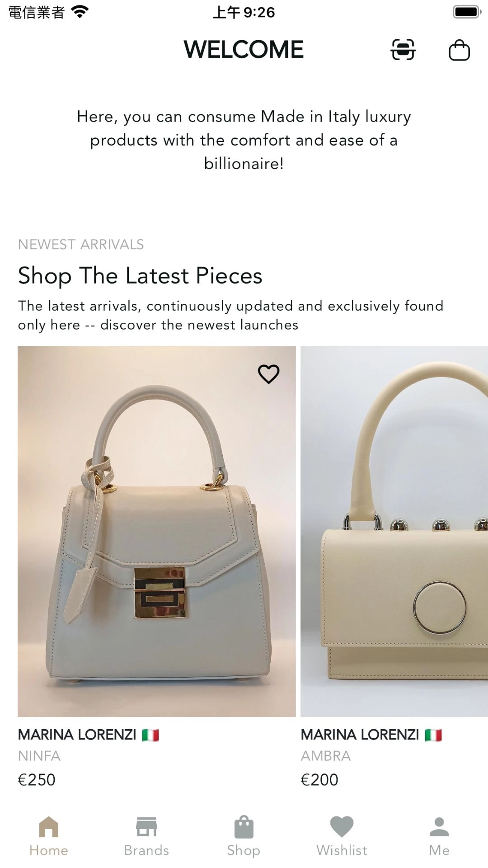Viewport: 488px width, 868px height.
Task: Tap the Wishlist heart tab icon
Action: [342, 826]
